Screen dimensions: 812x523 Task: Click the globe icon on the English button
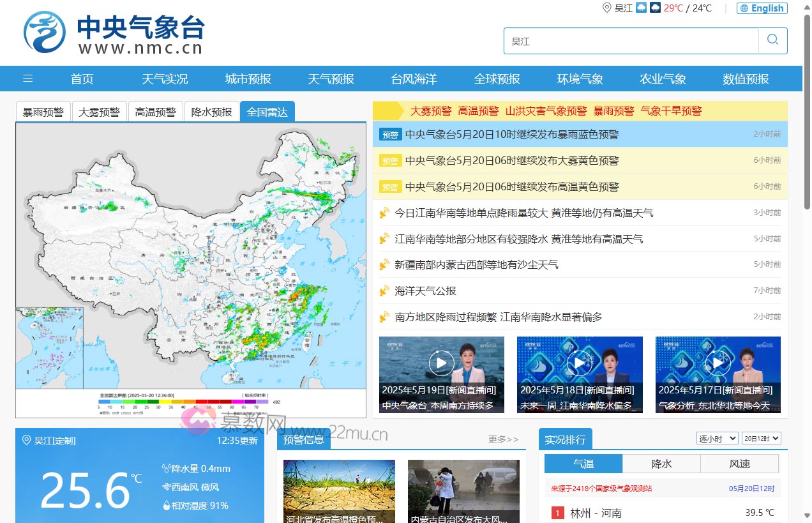pos(743,8)
